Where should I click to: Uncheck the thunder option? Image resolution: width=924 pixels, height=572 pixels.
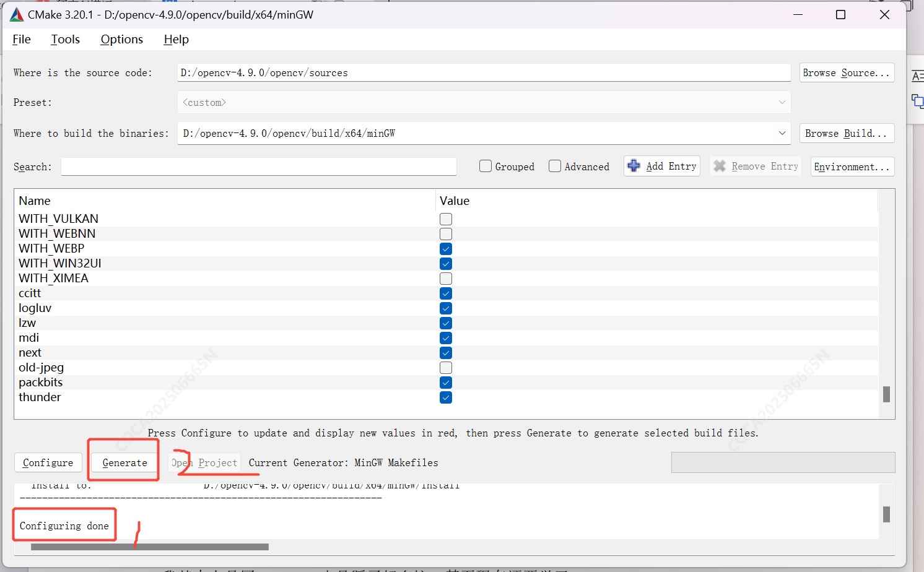(446, 397)
